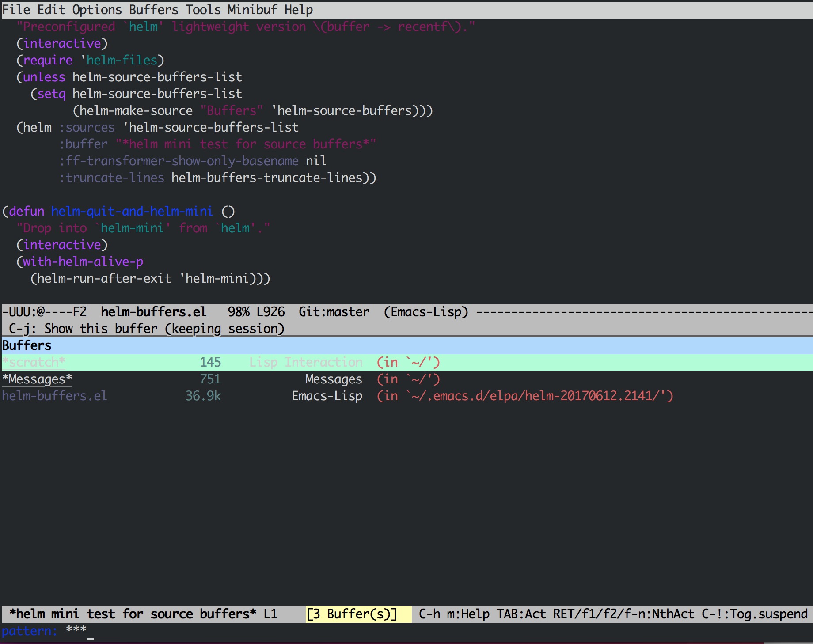Click Git:master in the mode line
This screenshot has height=644, width=813.
334,312
